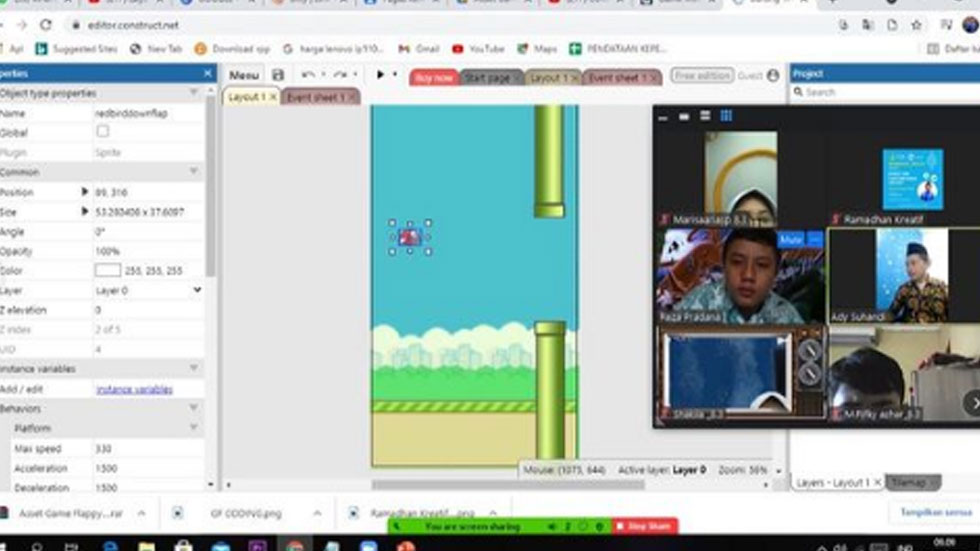
Task: Select Ramadhan Kreatif's video tile
Action: point(904,178)
